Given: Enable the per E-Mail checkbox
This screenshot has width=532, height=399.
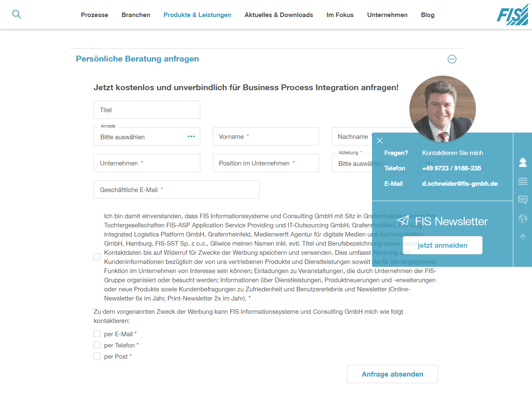Looking at the screenshot, I should pyautogui.click(x=97, y=334).
